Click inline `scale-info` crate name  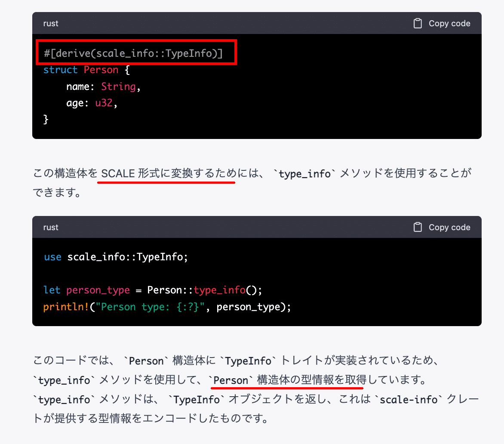tap(409, 399)
